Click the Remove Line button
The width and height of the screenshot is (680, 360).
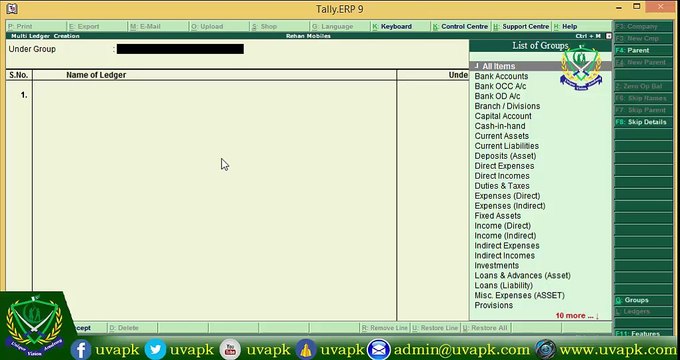[x=385, y=328]
